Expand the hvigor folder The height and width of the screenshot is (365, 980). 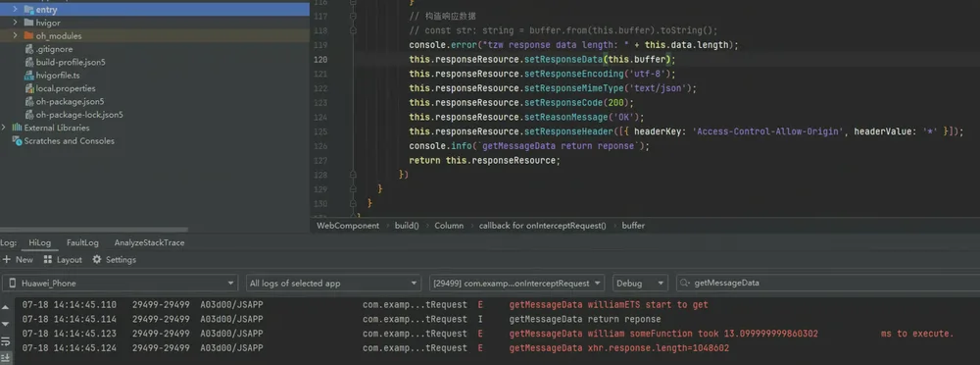tap(15, 23)
